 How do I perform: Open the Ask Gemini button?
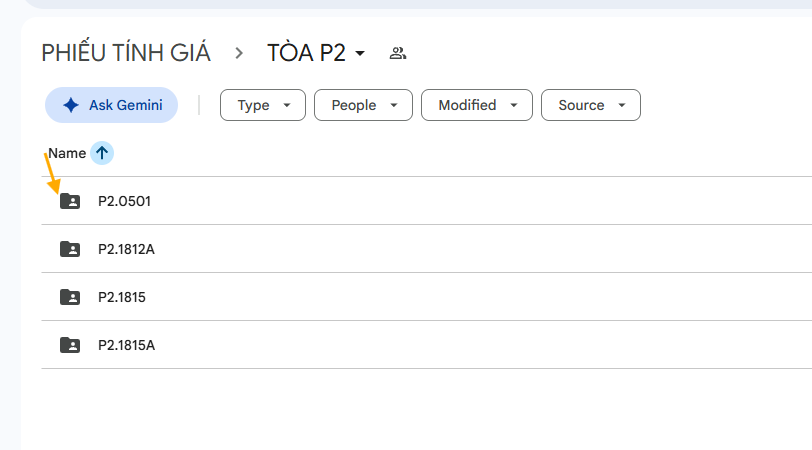[x=111, y=105]
